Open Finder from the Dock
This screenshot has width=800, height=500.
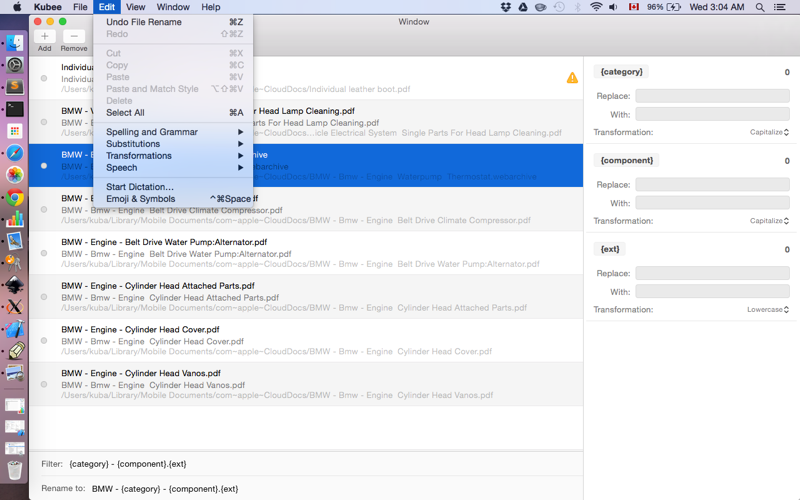tap(15, 43)
